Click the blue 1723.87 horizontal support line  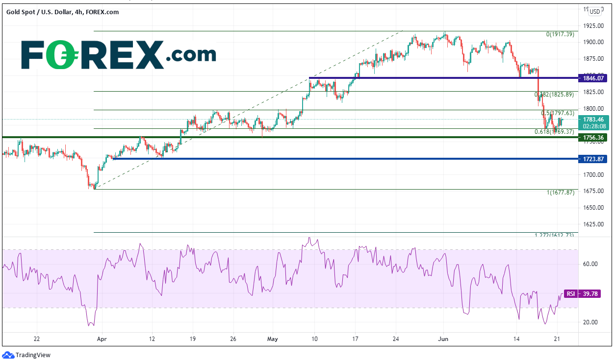(x=343, y=159)
